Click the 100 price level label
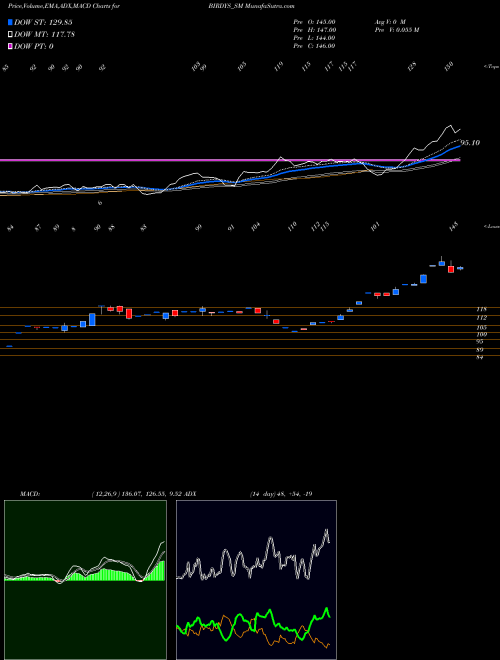 pos(481,335)
